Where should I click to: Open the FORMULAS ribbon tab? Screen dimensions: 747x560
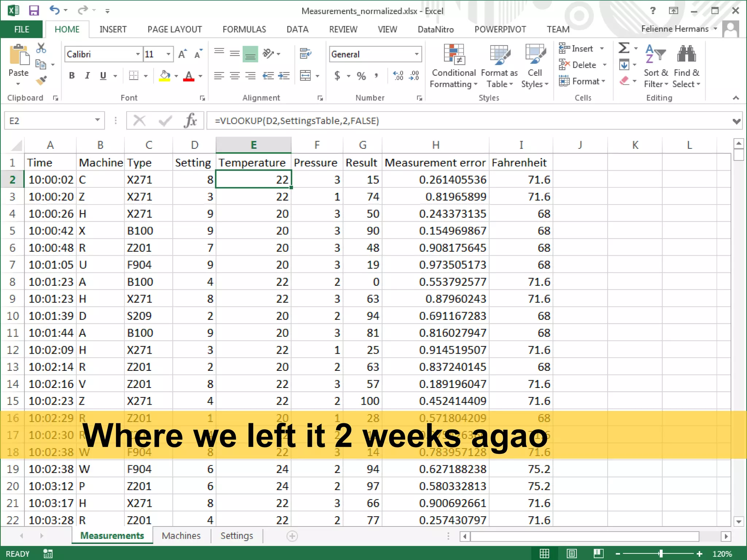244,29
